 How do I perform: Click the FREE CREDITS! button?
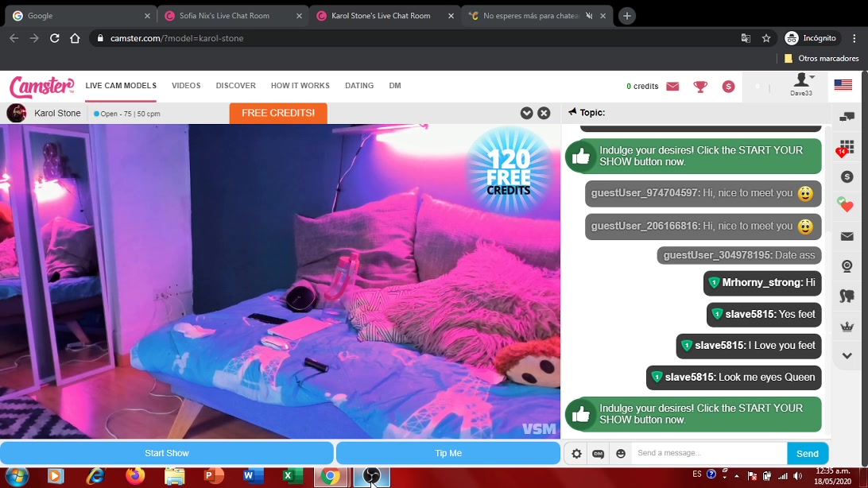(278, 113)
